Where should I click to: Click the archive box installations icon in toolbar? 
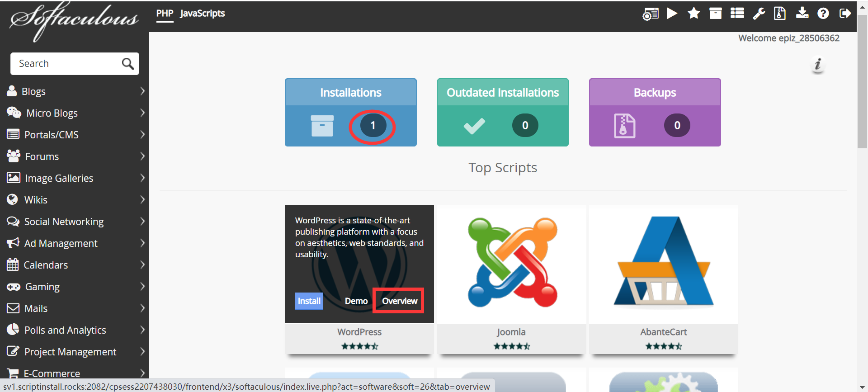pos(715,14)
